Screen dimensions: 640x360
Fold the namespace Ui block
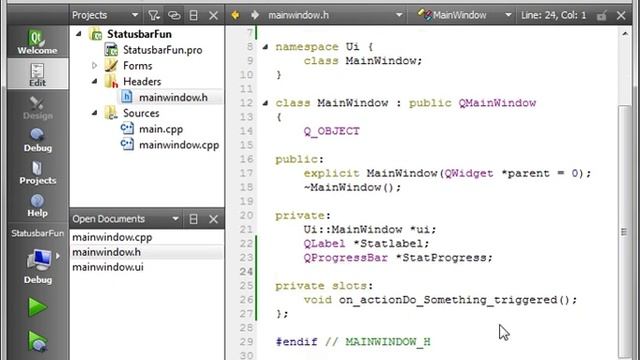265,47
